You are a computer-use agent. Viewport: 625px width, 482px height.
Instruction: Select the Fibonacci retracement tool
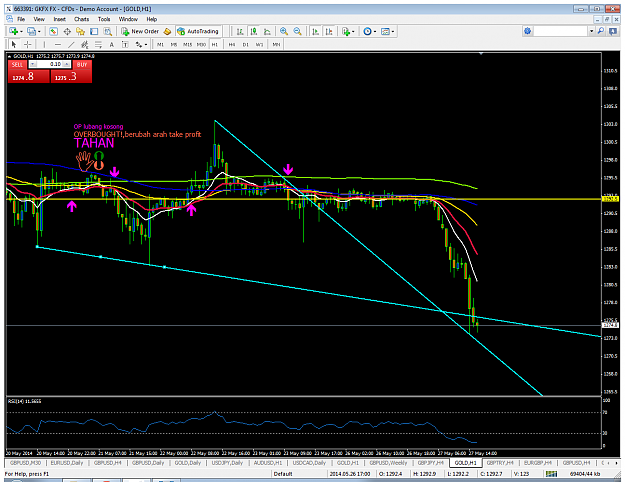[x=98, y=44]
